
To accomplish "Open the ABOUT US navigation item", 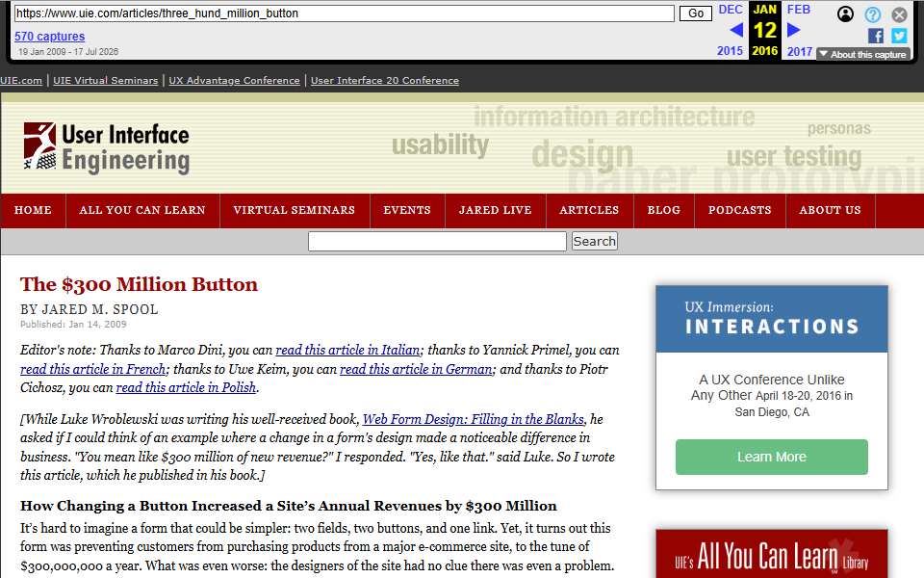I will point(830,210).
